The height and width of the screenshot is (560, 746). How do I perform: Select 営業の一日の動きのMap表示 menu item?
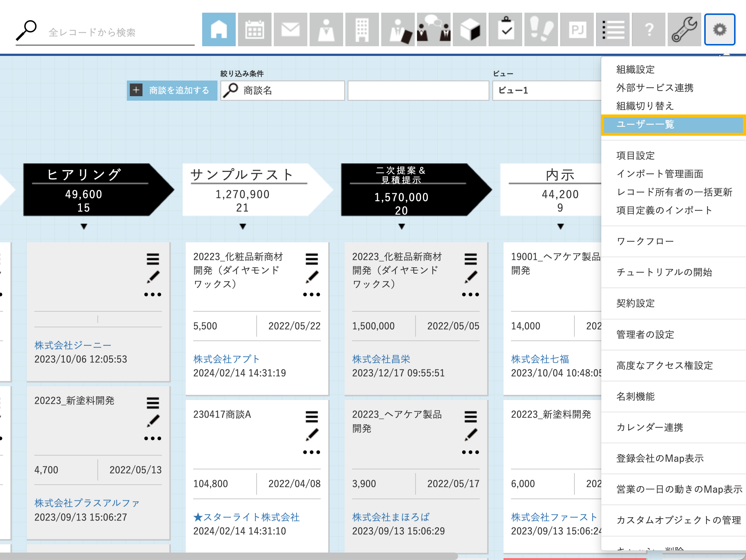(679, 489)
